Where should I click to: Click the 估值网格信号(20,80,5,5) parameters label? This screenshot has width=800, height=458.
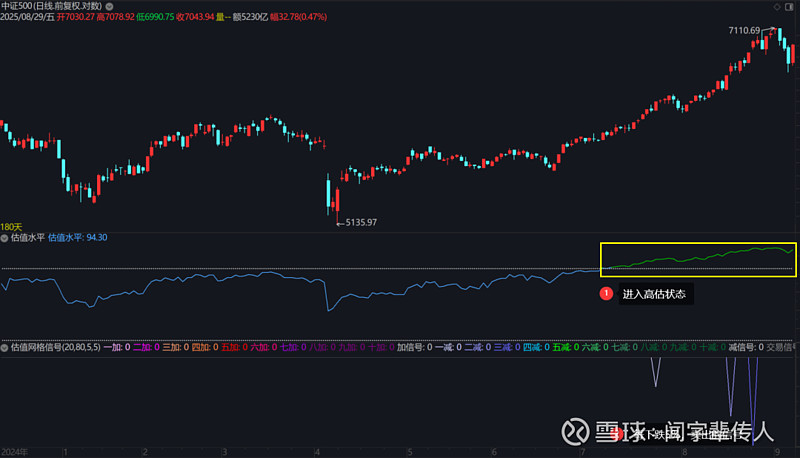[x=56, y=347]
